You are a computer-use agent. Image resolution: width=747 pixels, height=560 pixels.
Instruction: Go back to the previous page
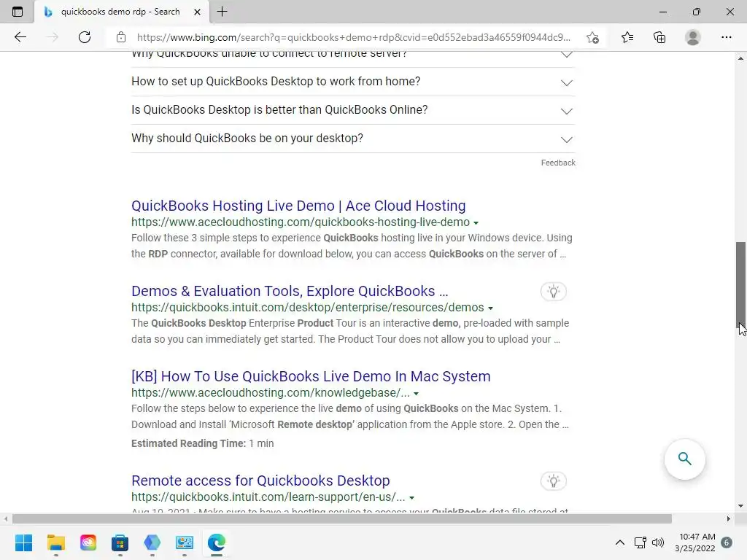click(20, 37)
